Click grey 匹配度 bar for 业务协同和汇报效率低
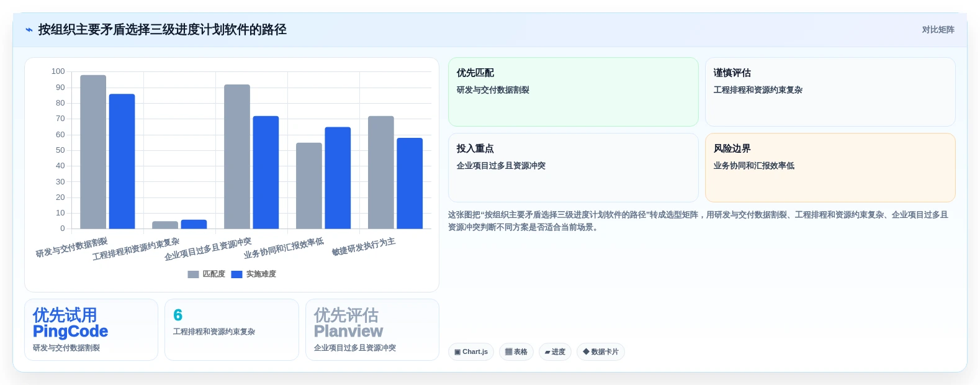This screenshot has width=980, height=385. (x=309, y=186)
